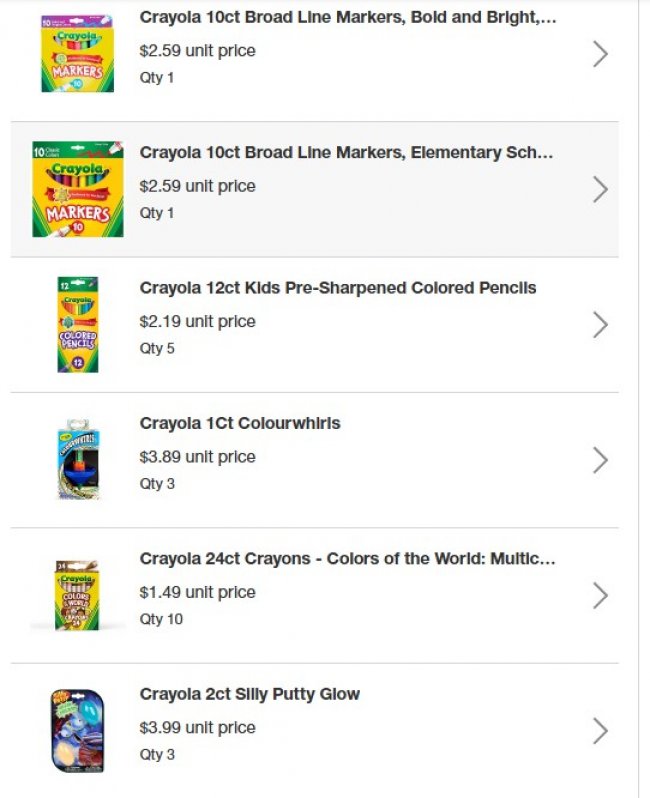Select the Colored Pencils product thumbnail
Screen dimensions: 650x798
pyautogui.click(x=77, y=325)
